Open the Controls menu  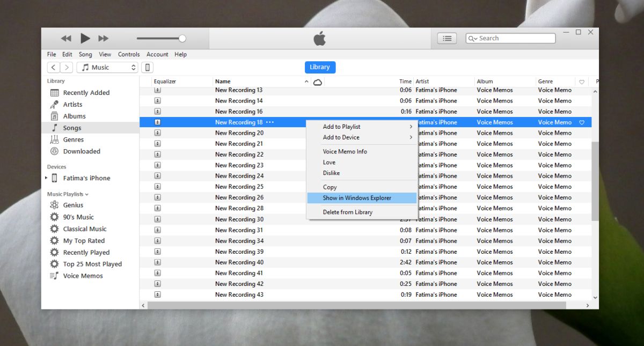click(x=129, y=54)
